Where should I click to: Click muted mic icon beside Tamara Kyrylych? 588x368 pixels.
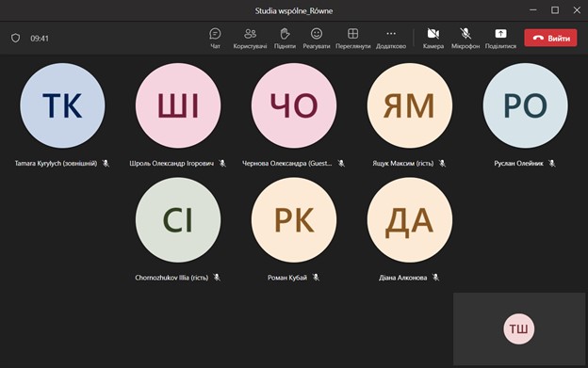point(106,163)
